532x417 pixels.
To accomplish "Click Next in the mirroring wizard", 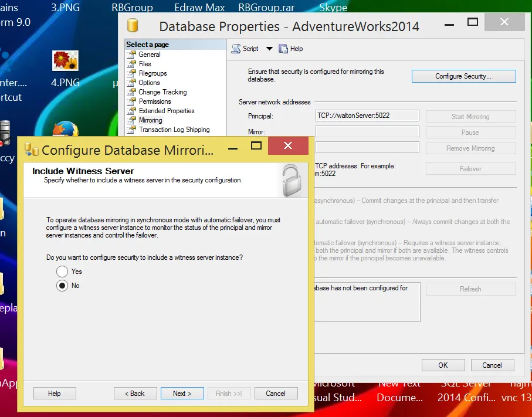I will tap(182, 394).
